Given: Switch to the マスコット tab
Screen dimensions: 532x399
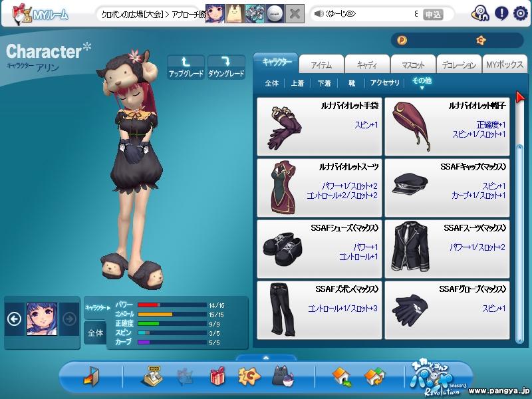Looking at the screenshot, I should (x=413, y=64).
